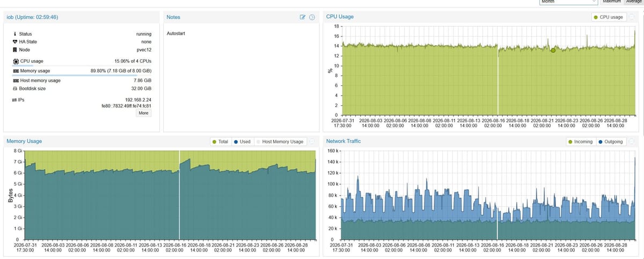Collapse the Notes panel with arrow icon
This screenshot has width=644, height=259.
(312, 17)
